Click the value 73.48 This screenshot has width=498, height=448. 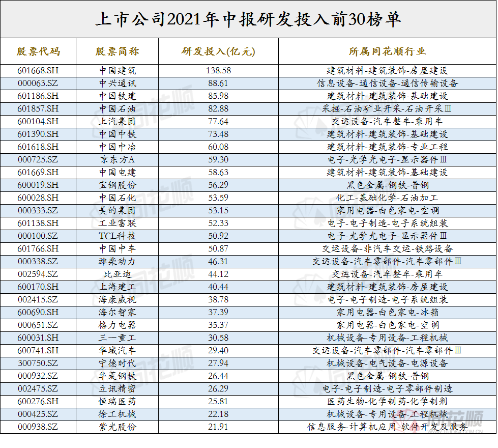[x=218, y=134]
